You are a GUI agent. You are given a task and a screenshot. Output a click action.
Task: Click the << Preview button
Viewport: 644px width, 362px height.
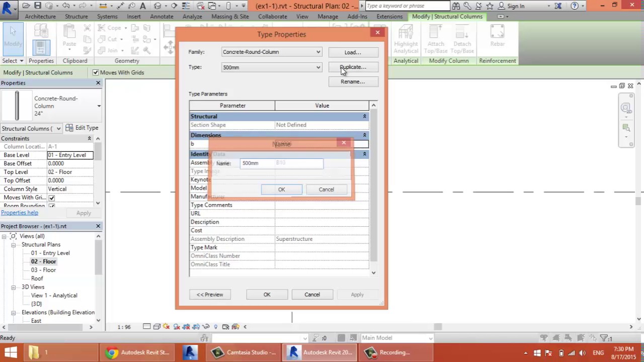point(210,295)
